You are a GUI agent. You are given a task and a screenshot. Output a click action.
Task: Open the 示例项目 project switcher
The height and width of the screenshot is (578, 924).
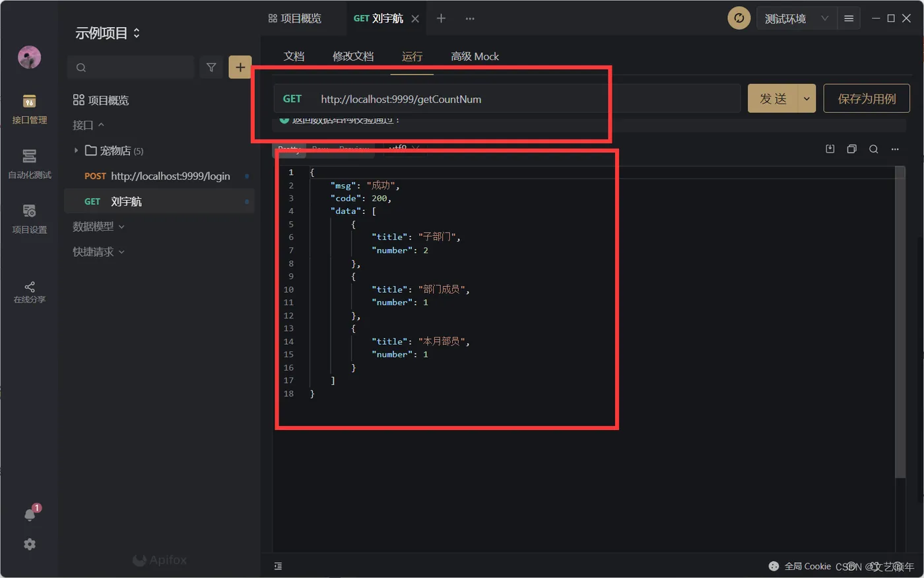click(108, 33)
